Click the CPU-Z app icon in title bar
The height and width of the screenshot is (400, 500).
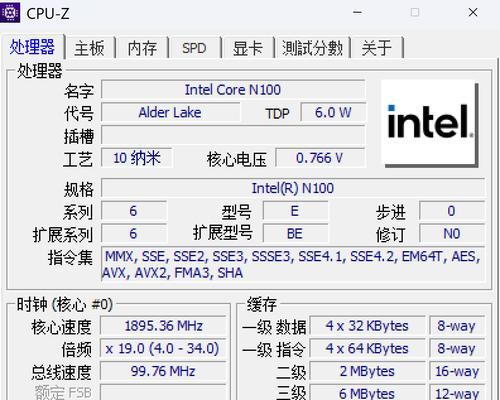pos(10,12)
